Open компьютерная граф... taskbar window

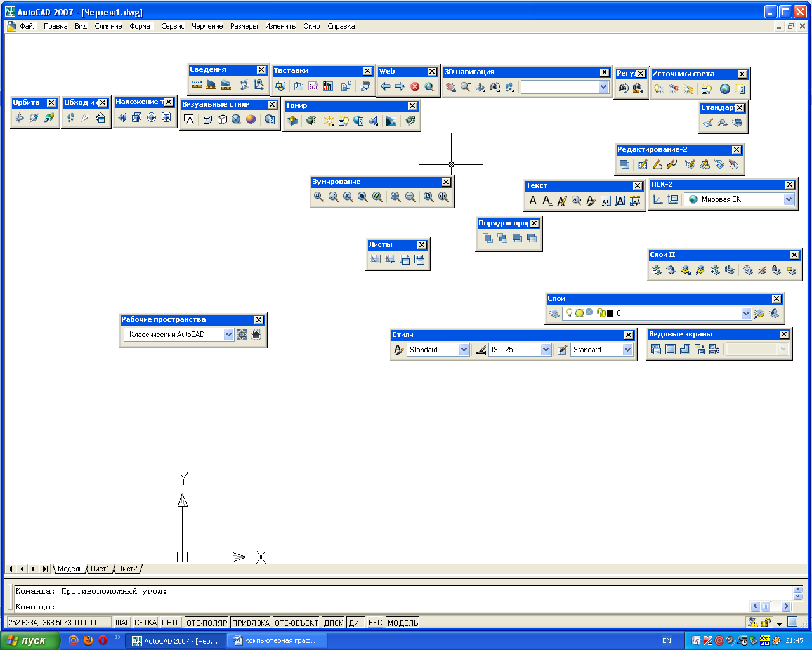(x=278, y=640)
